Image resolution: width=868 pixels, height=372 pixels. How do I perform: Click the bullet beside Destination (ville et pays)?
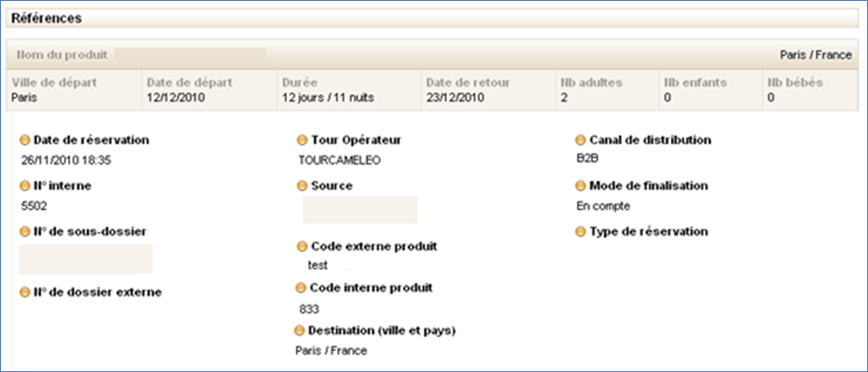click(x=300, y=330)
